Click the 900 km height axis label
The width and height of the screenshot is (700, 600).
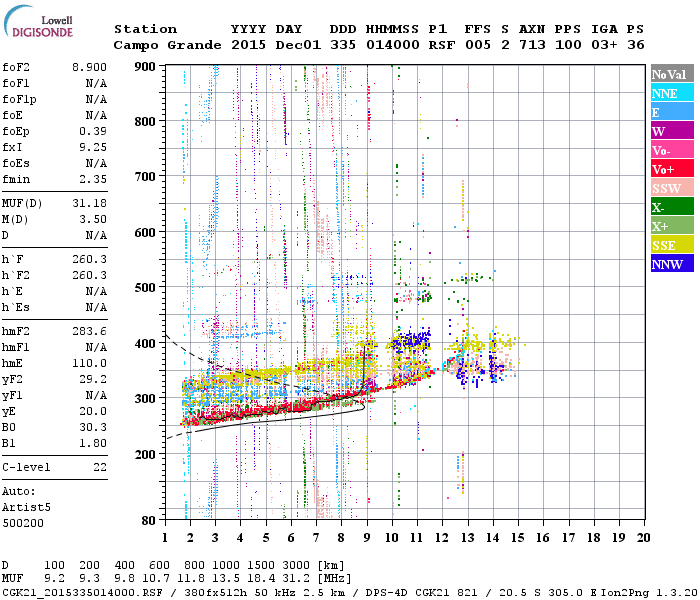tap(145, 67)
